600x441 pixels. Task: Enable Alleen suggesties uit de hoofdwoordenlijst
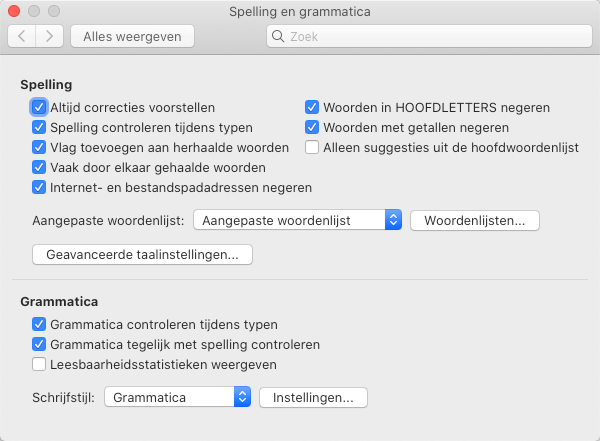tap(312, 147)
